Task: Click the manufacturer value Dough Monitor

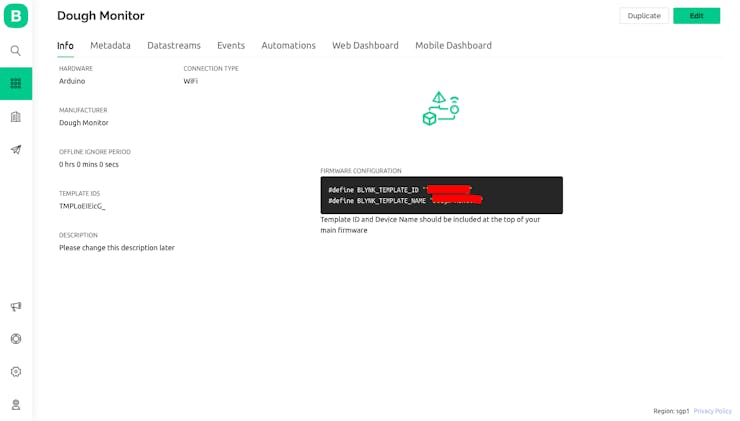Action: [x=84, y=123]
